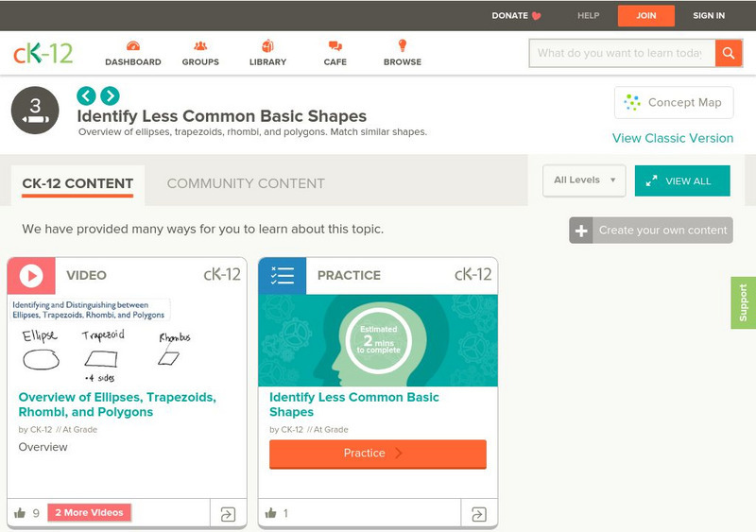756x532 pixels.
Task: Click the Dashboard gauge icon
Action: tap(132, 46)
